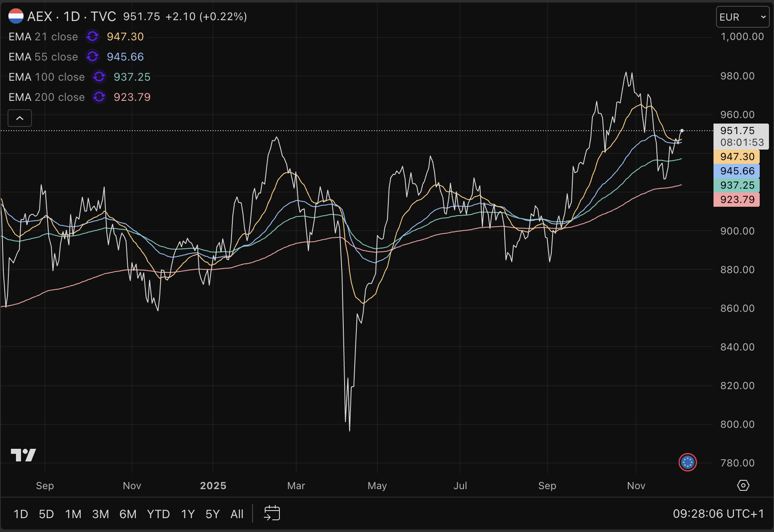This screenshot has width=774, height=532.
Task: Click the AEX symbol title
Action: tap(40, 16)
